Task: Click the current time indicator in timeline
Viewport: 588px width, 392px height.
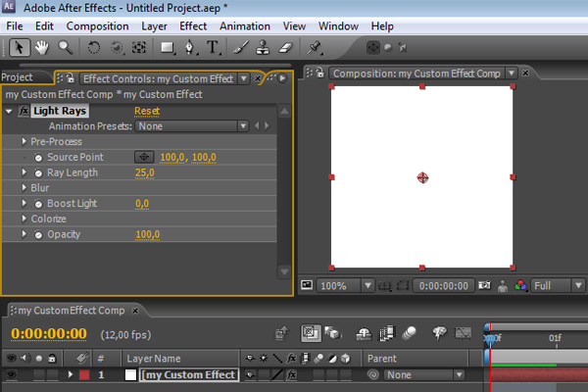Action: point(490,339)
